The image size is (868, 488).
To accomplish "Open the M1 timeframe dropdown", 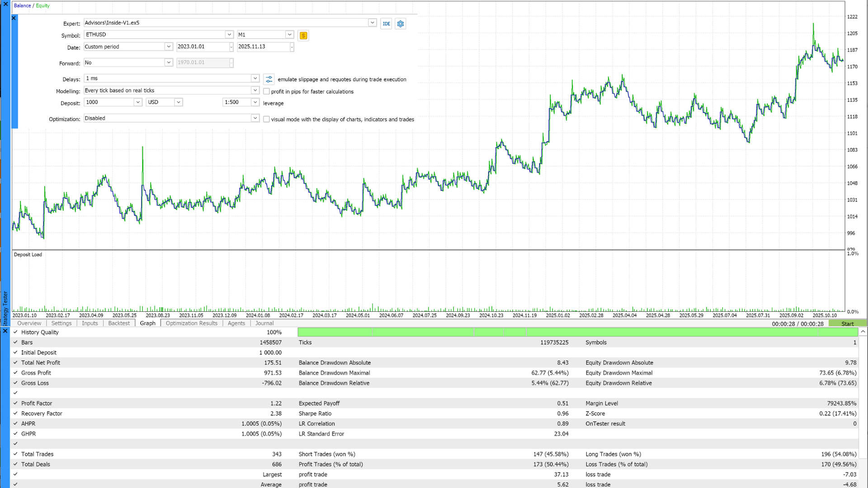I will tap(289, 35).
